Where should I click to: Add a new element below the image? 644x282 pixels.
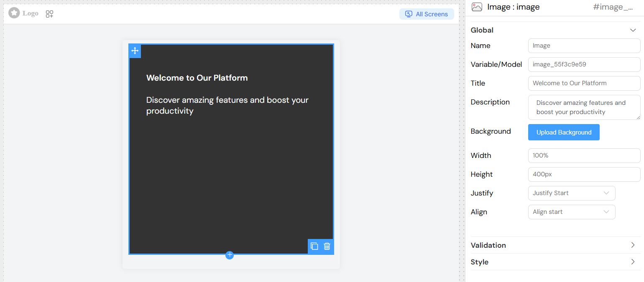coord(230,255)
